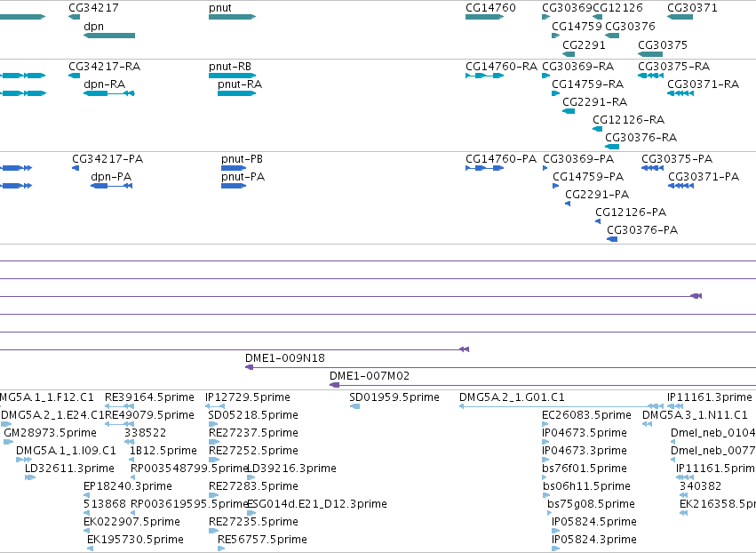The width and height of the screenshot is (756, 553).
Task: Open transcript label CG14759-RA
Action: pos(588,84)
